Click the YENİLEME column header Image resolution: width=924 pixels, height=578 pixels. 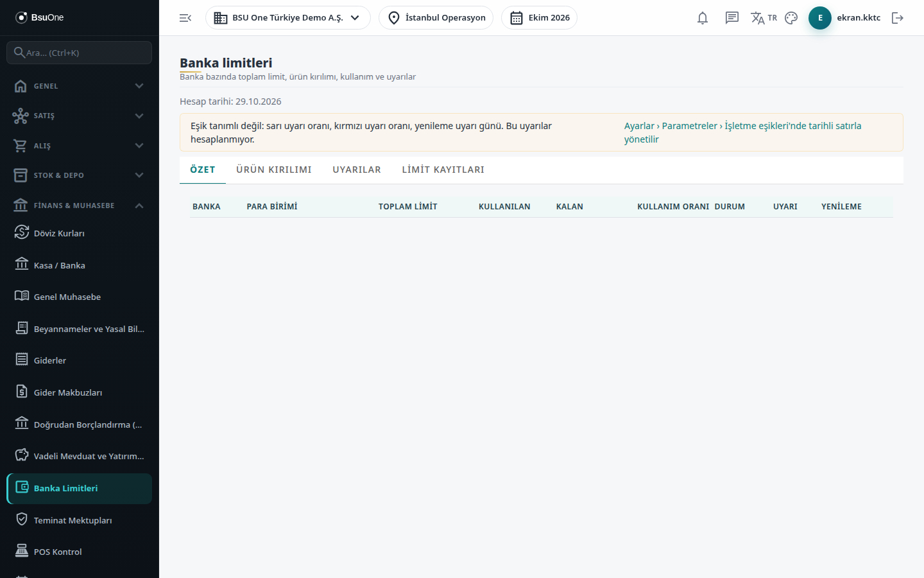click(x=842, y=207)
